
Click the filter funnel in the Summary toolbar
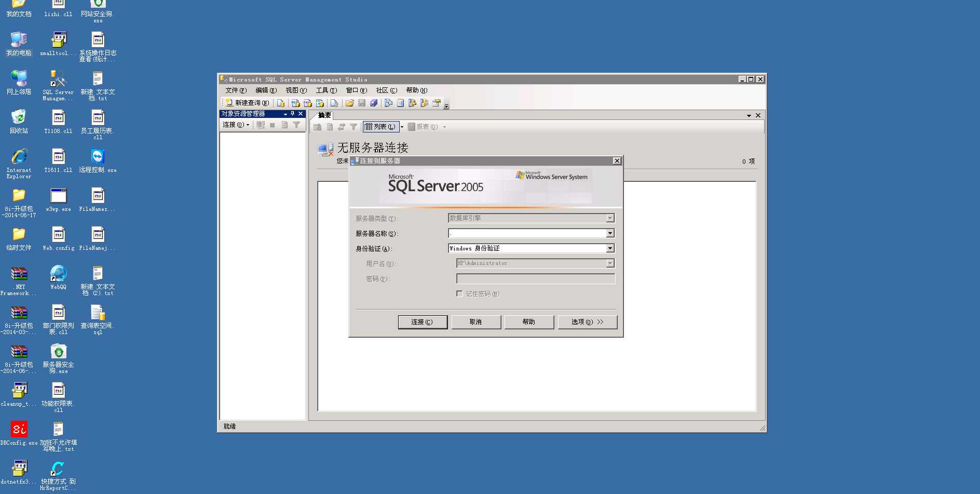353,127
